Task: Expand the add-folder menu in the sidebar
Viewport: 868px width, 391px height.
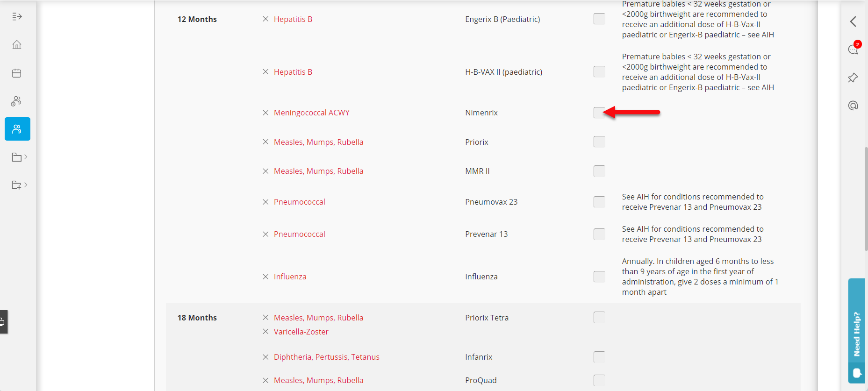Action: 19,185
